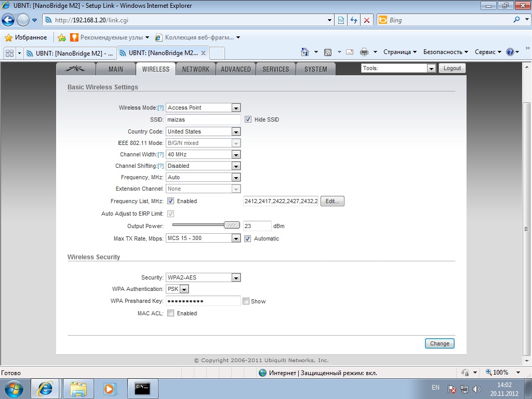Screen dimensions: 532x399
Task: Open the Страница menu
Action: tap(400, 52)
